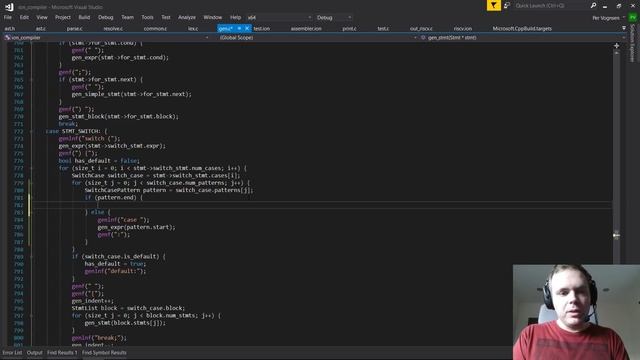Collapse the num_cases for loop outline
The height and width of the screenshot is (360, 640).
31,168
